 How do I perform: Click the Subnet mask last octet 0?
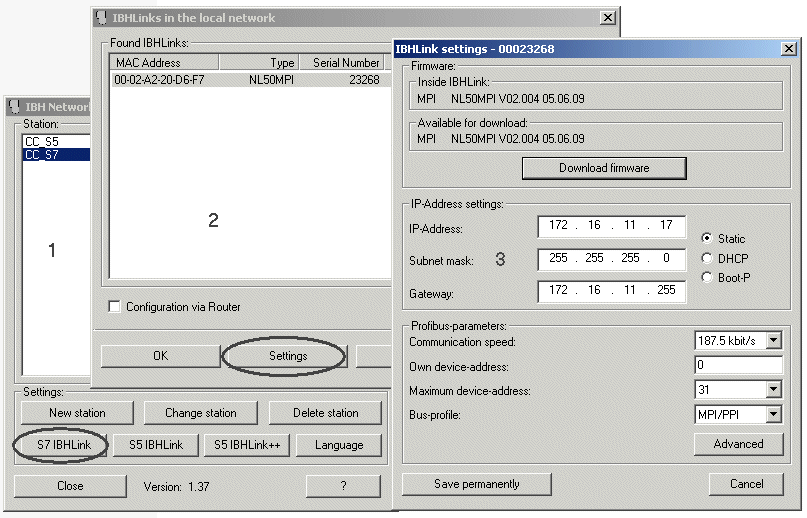click(666, 258)
